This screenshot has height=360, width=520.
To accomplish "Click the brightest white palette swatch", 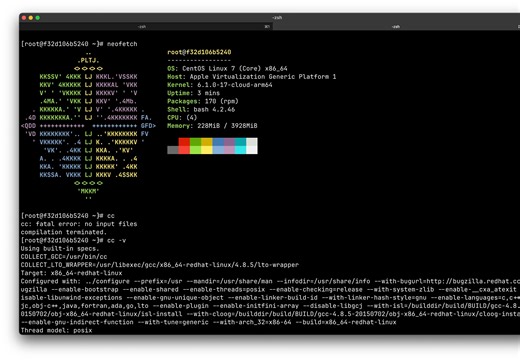I will [252, 150].
